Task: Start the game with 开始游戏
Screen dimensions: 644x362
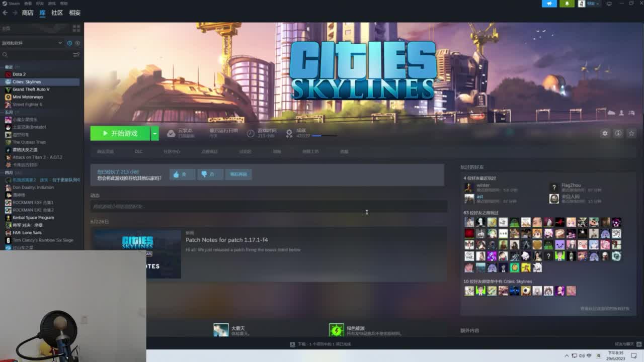Action: tap(120, 133)
